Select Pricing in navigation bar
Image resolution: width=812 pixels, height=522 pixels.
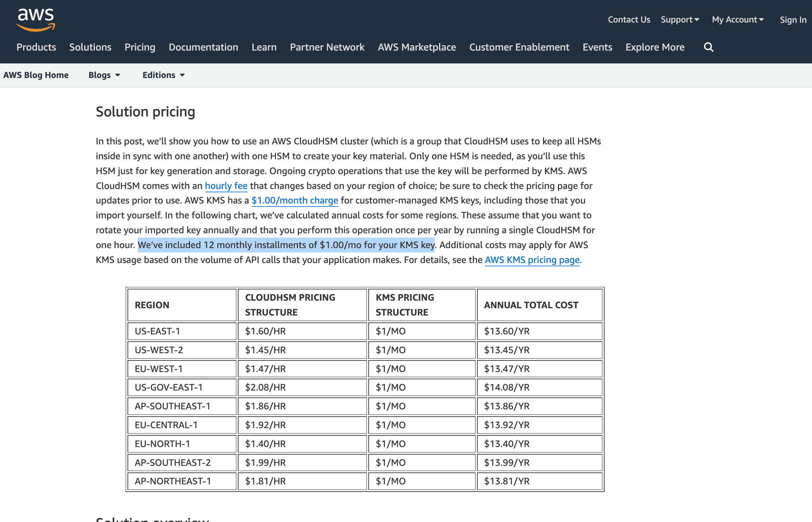tap(140, 47)
